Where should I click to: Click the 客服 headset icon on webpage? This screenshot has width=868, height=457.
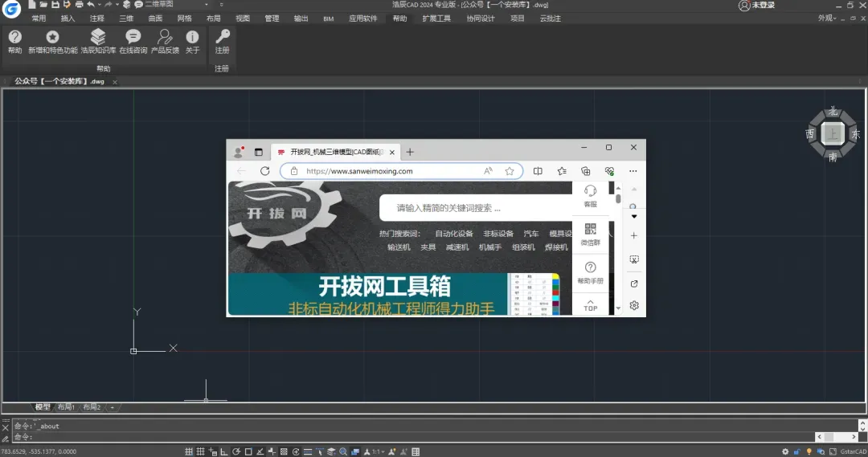(x=590, y=191)
